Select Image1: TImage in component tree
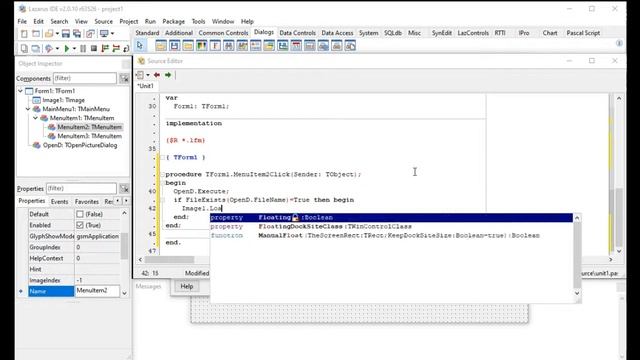 pos(63,100)
